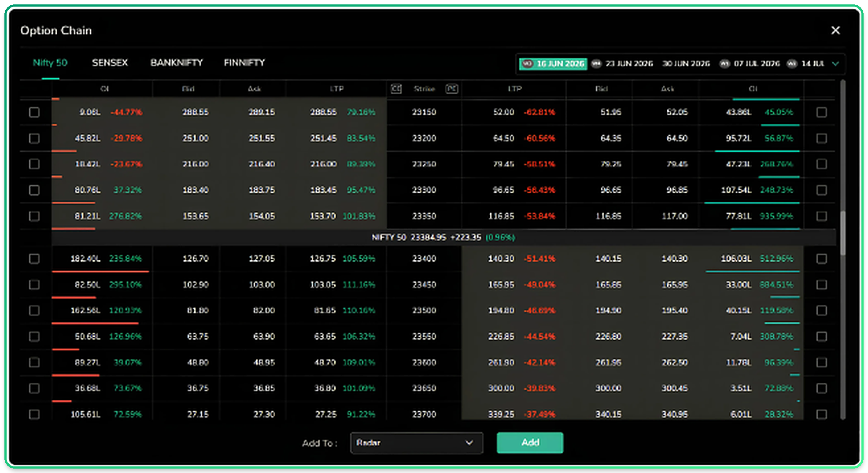Select the 30 JUN 2026 expiry
This screenshot has height=473, width=868.
[686, 64]
